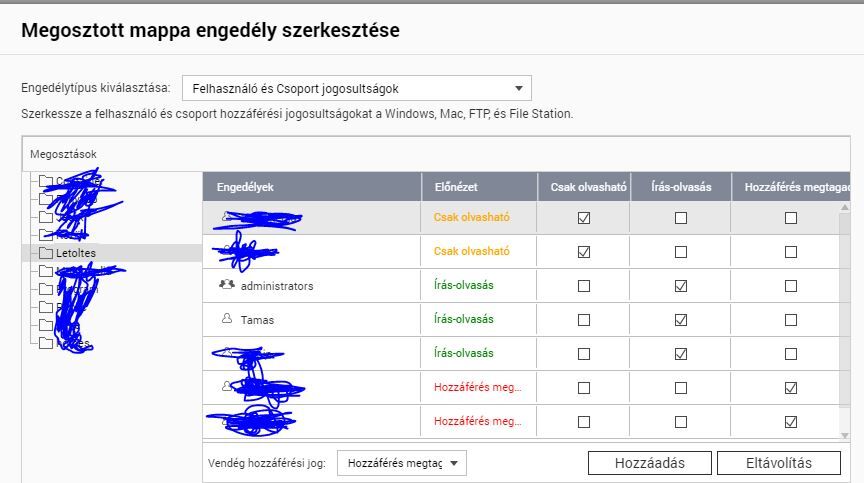864x483 pixels.
Task: Click the Tamas user icon
Action: [226, 318]
